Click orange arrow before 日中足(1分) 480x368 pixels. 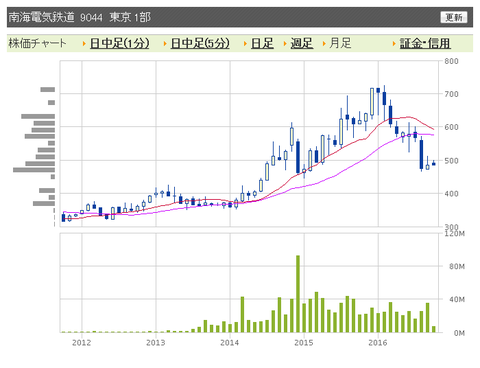pos(84,44)
